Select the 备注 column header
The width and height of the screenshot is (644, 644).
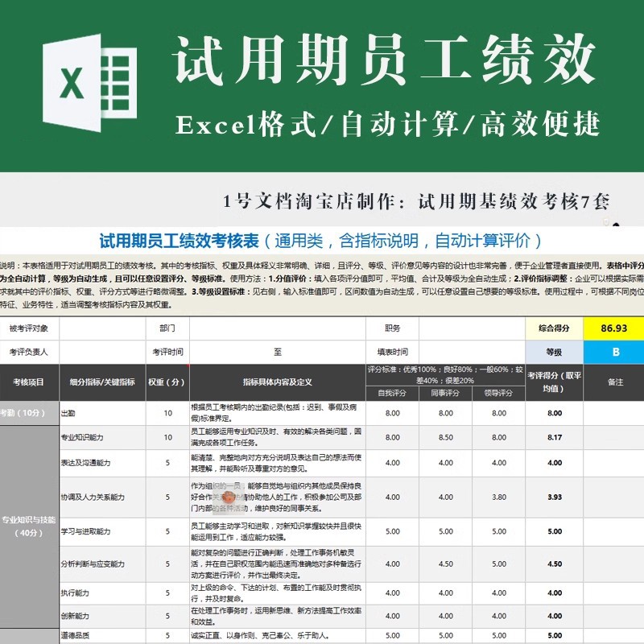click(613, 382)
